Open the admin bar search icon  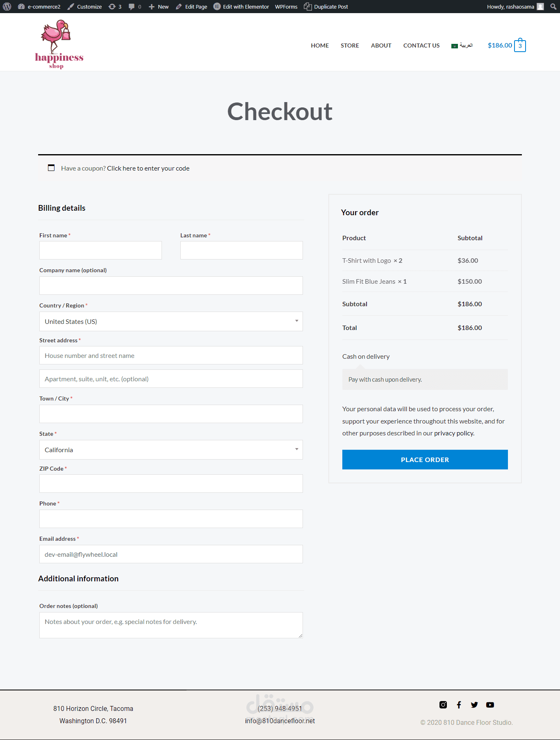[553, 7]
